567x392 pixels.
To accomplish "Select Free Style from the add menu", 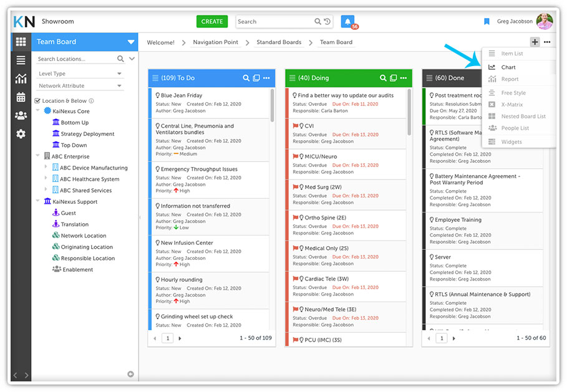I will point(519,93).
